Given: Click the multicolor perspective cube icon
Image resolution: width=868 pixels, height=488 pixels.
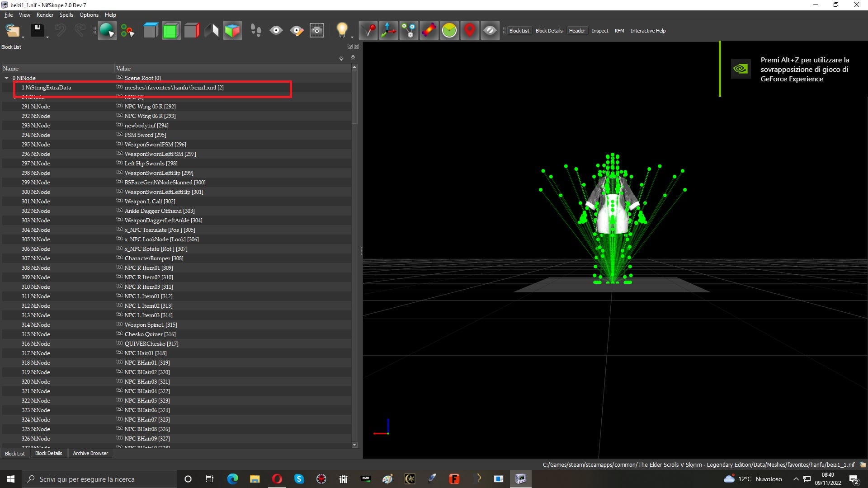Looking at the screenshot, I should point(232,31).
